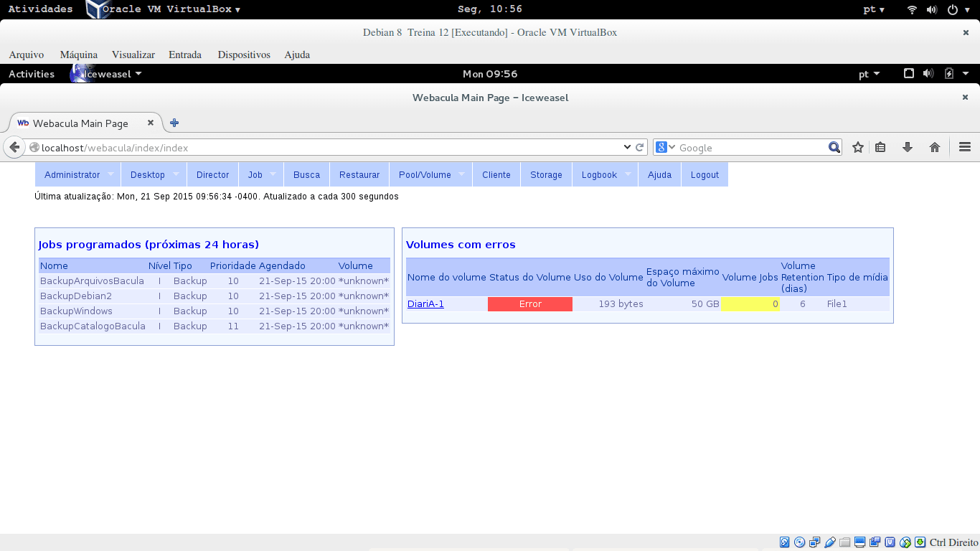Open the Iceweasel hamburger menu

(964, 147)
